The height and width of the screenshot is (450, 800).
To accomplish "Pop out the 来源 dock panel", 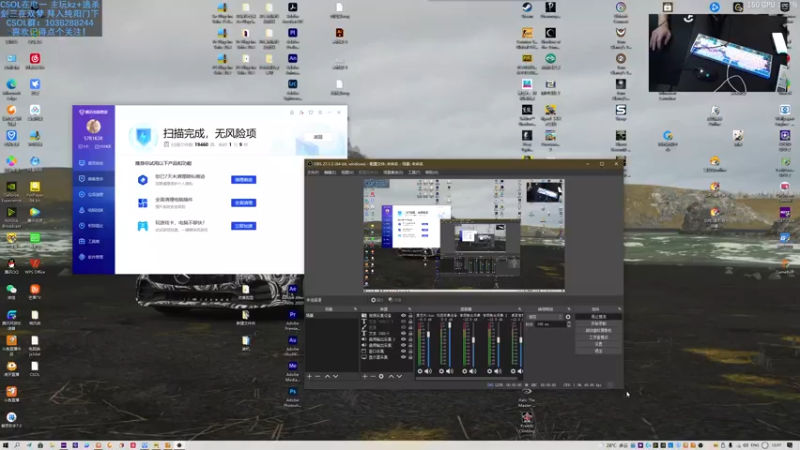I will coord(410,309).
